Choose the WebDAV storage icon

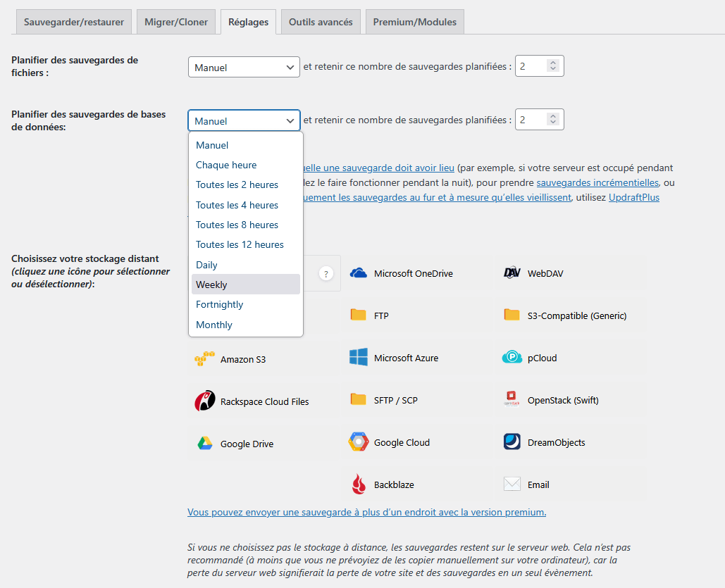click(x=512, y=273)
